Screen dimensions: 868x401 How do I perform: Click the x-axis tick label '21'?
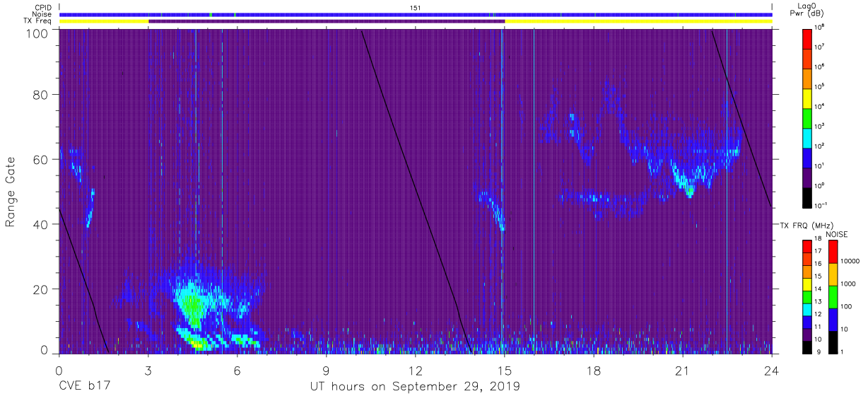pos(683,371)
